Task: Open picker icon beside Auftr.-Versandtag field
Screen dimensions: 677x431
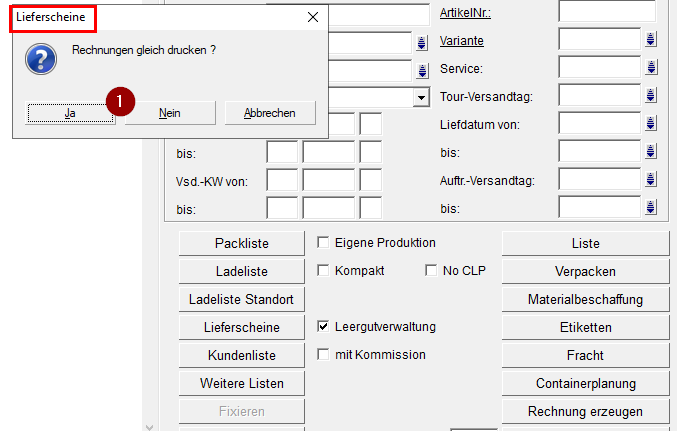Action: click(x=651, y=181)
